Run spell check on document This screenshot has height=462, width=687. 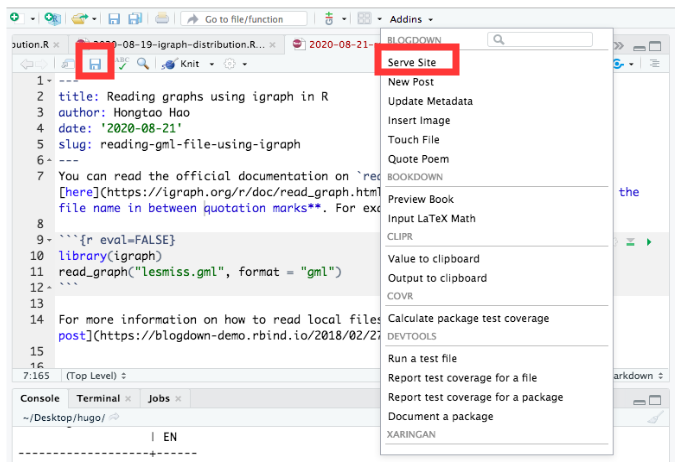(122, 63)
